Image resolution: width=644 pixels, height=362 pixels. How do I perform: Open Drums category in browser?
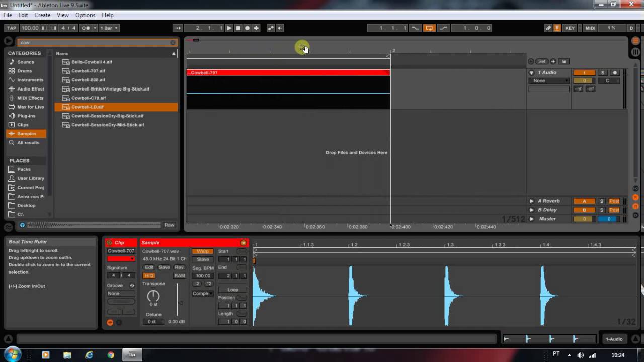pyautogui.click(x=24, y=71)
